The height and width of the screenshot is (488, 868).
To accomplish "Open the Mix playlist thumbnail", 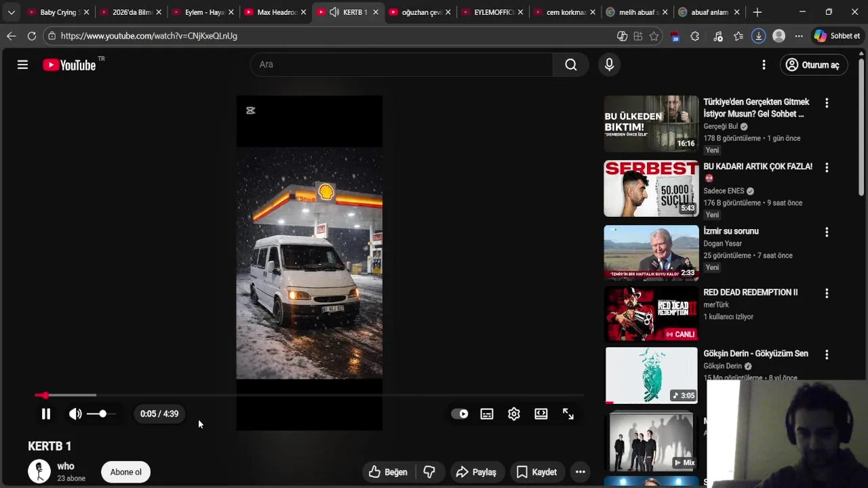I will tap(651, 441).
